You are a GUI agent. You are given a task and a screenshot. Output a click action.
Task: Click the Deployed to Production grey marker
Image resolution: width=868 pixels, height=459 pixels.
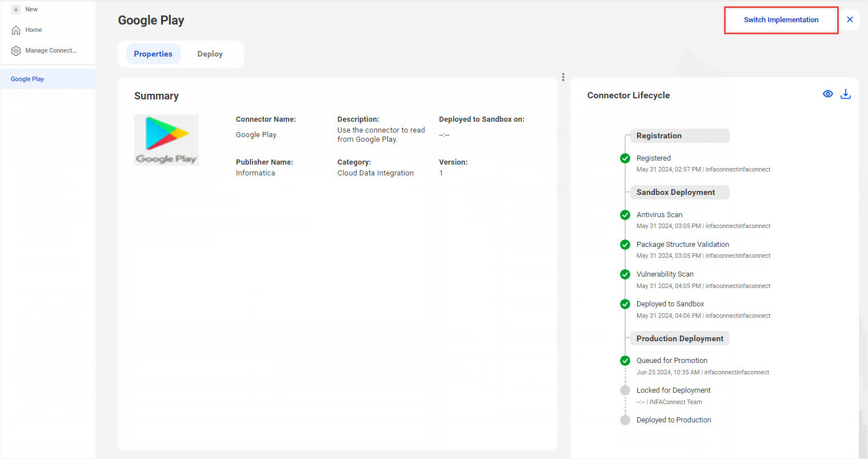tap(625, 420)
